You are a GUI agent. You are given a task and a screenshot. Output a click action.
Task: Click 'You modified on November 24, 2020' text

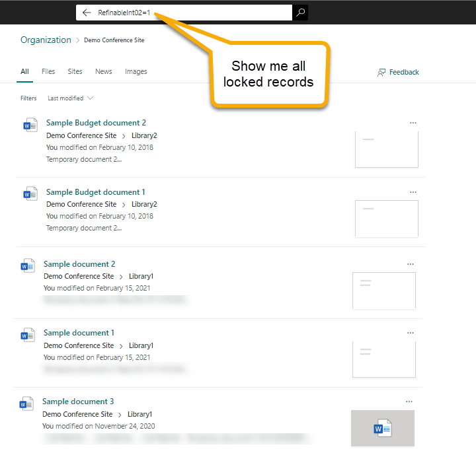pos(99,426)
